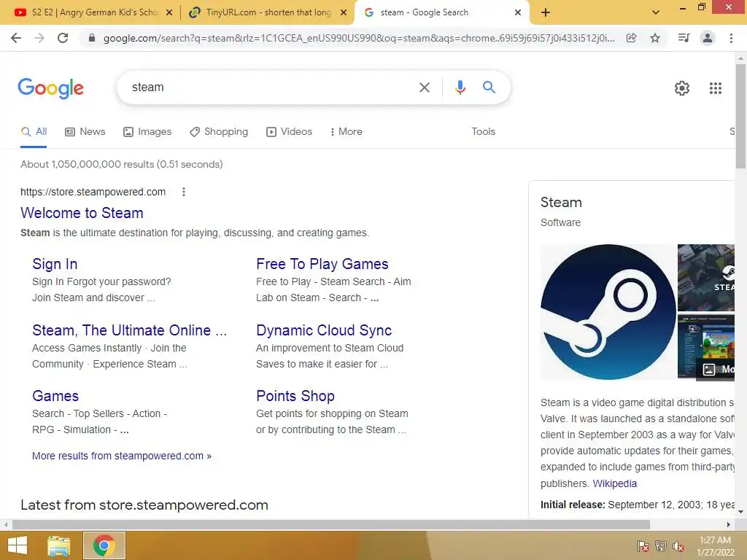Open the network tray icon
This screenshot has height=560, width=747.
click(x=661, y=546)
